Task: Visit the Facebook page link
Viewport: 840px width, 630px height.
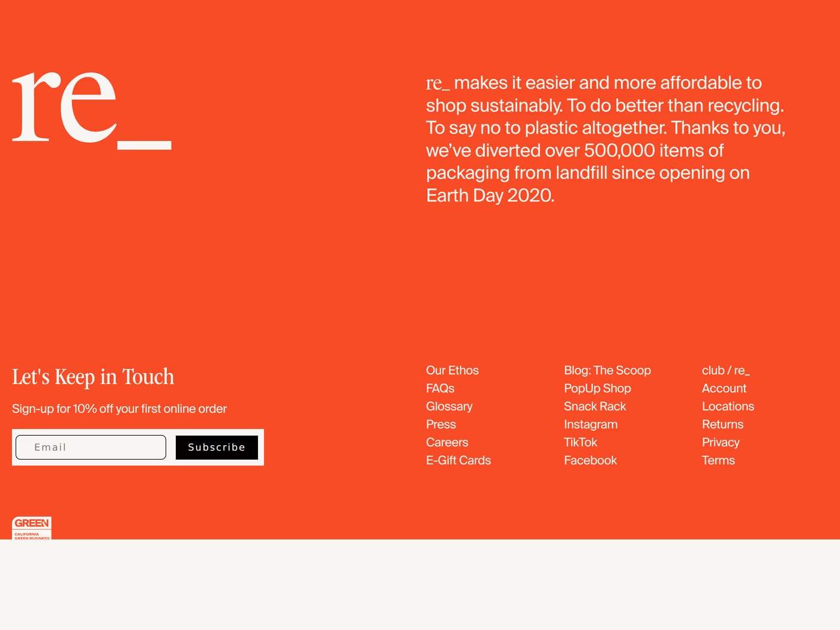Action: [590, 460]
